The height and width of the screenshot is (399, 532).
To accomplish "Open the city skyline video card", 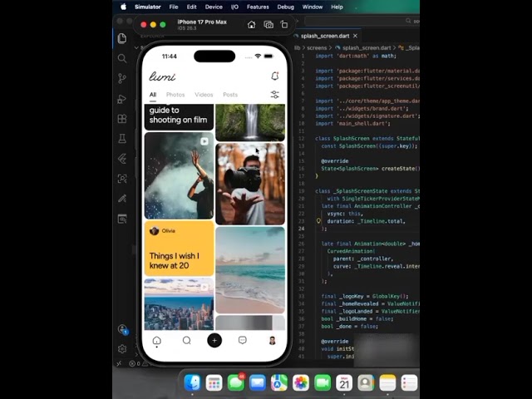I will (x=180, y=304).
